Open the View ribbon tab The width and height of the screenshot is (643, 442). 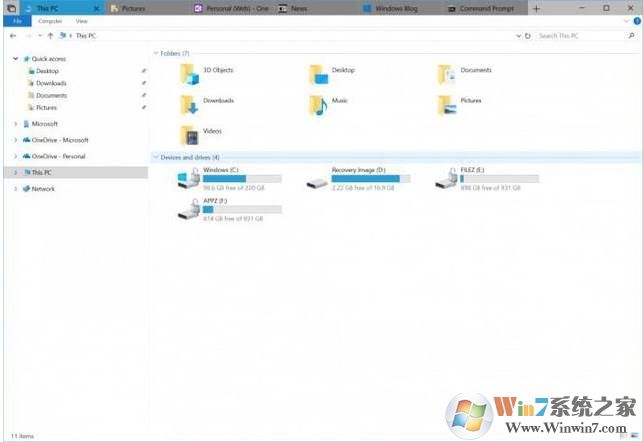(82, 21)
